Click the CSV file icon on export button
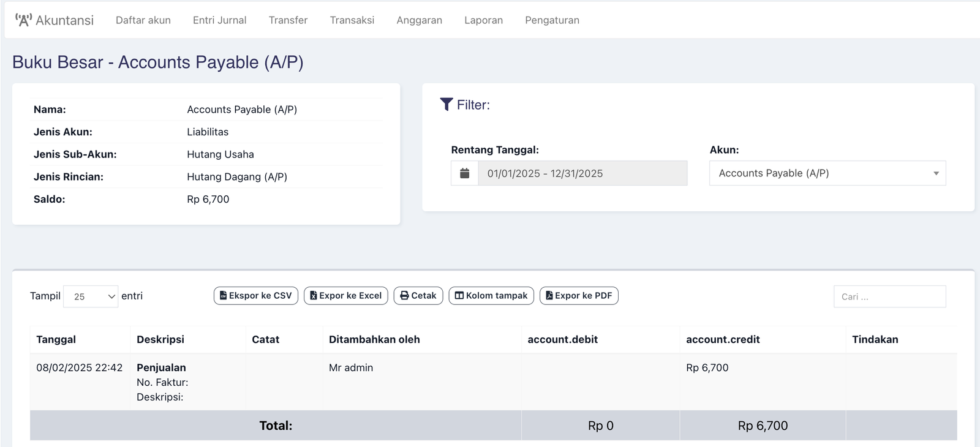Viewport: 980px width, 447px height. (224, 296)
